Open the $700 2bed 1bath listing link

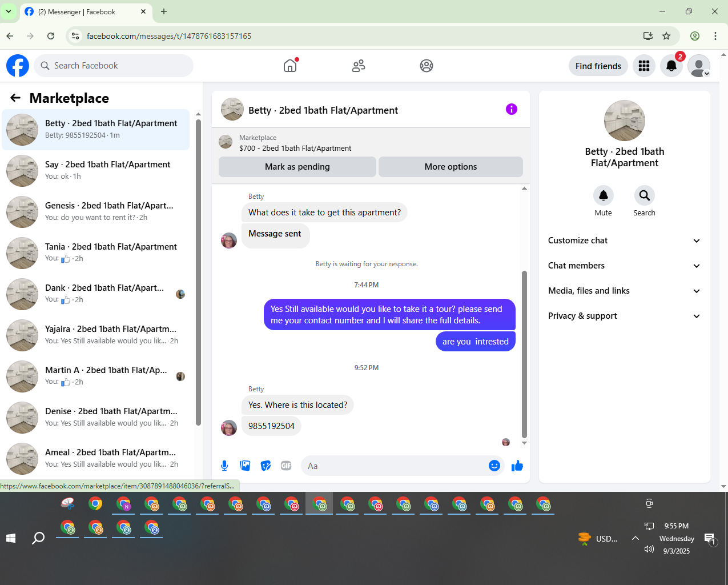pos(295,148)
